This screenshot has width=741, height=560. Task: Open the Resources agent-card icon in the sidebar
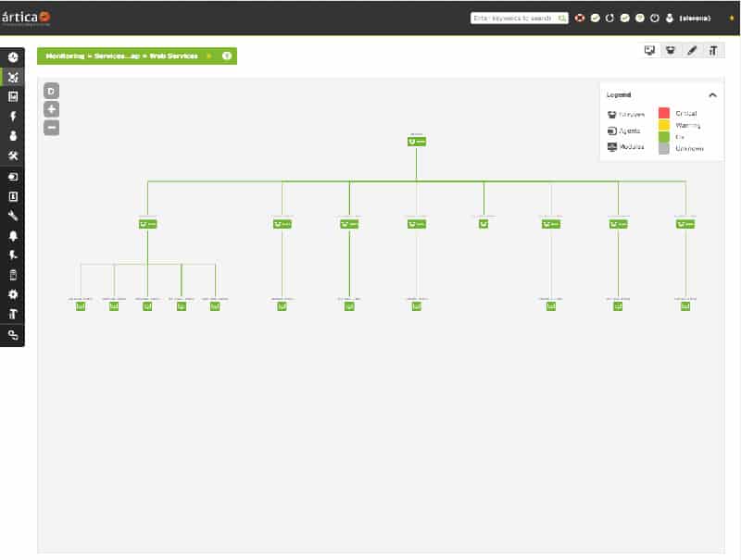[x=13, y=177]
